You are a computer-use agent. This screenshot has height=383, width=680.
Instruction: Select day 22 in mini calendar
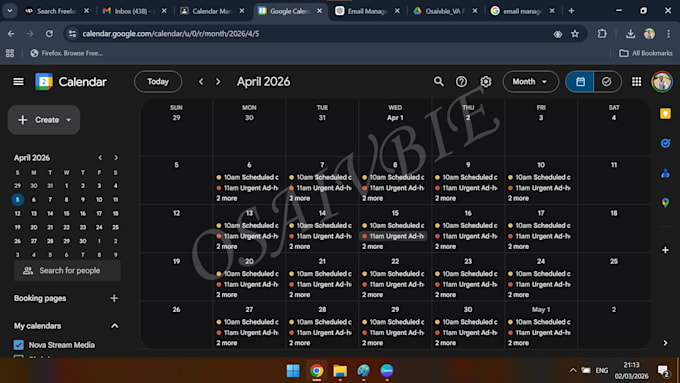(66, 227)
